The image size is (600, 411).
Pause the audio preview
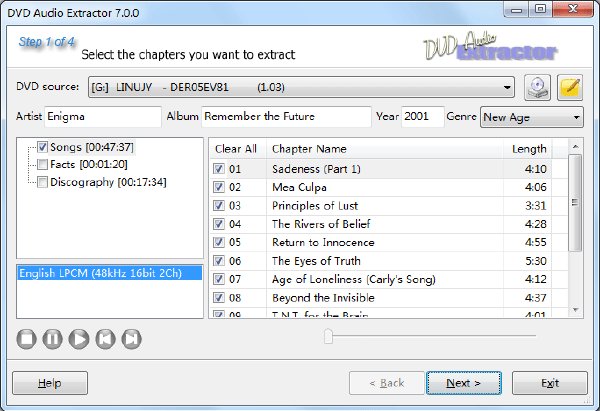pyautogui.click(x=52, y=339)
